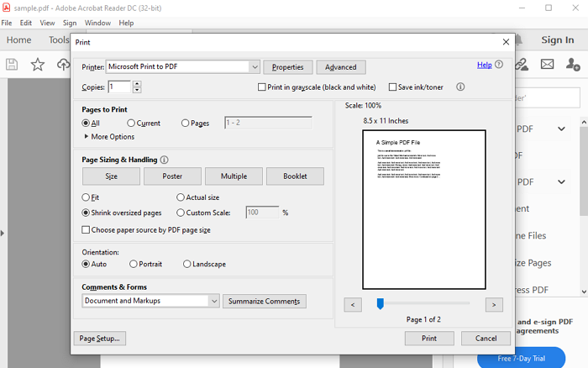Image resolution: width=588 pixels, height=368 pixels.
Task: Cancel the Print dialog
Action: pyautogui.click(x=486, y=339)
